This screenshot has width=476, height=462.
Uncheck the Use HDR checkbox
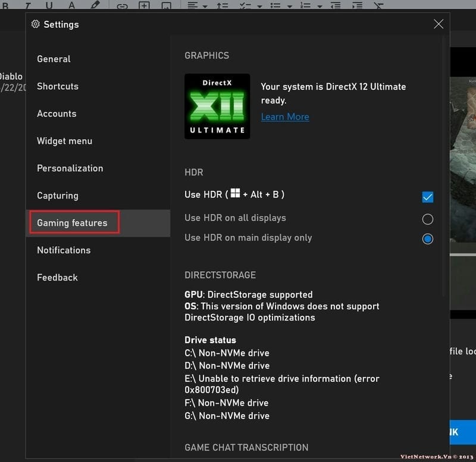427,197
